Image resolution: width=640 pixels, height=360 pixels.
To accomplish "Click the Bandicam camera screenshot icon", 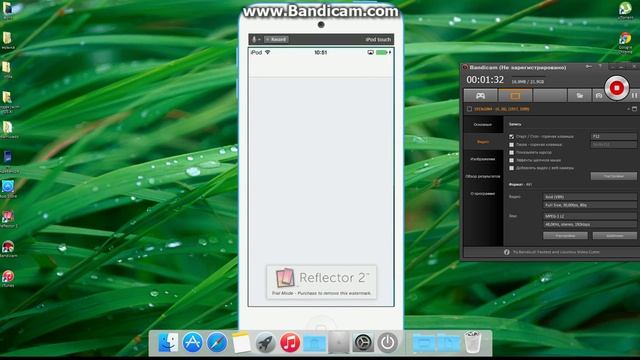I will pos(598,96).
